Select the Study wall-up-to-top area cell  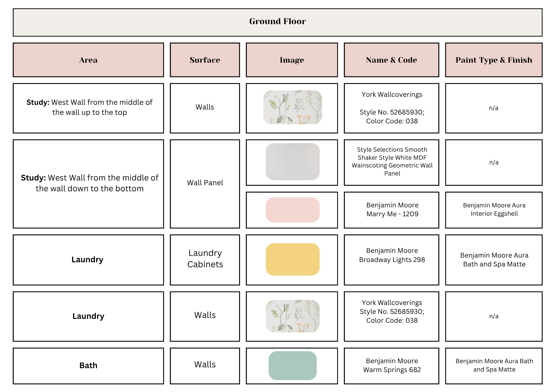[88, 108]
